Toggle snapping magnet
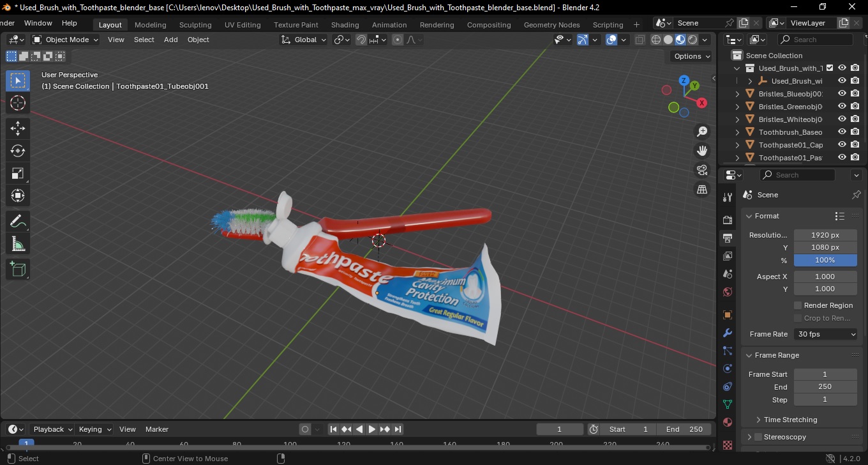This screenshot has width=868, height=465. click(x=361, y=40)
